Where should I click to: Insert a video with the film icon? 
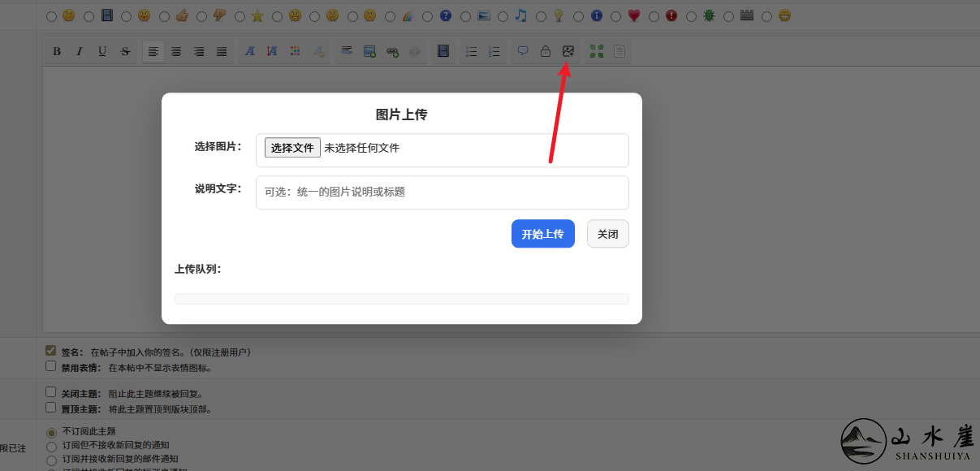coord(443,50)
